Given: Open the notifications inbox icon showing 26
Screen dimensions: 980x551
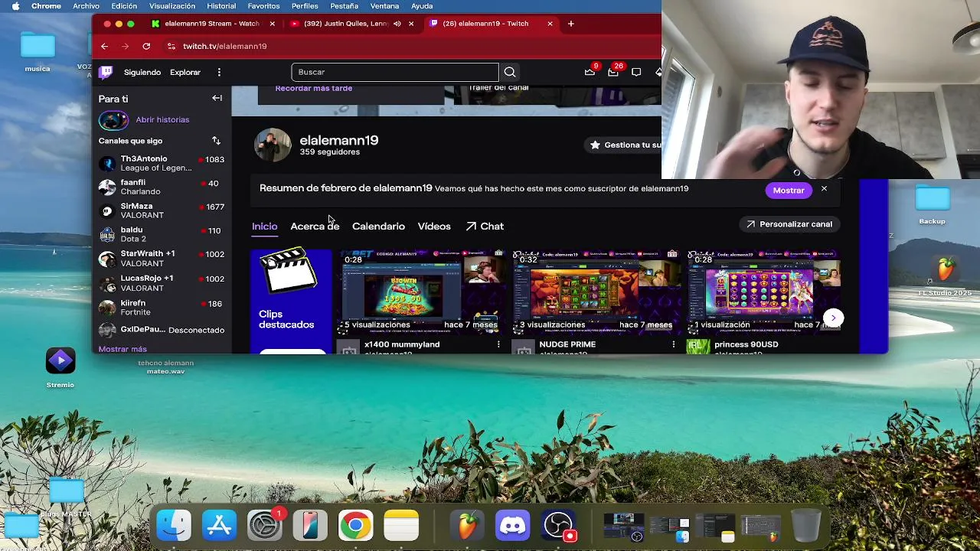Looking at the screenshot, I should 613,72.
